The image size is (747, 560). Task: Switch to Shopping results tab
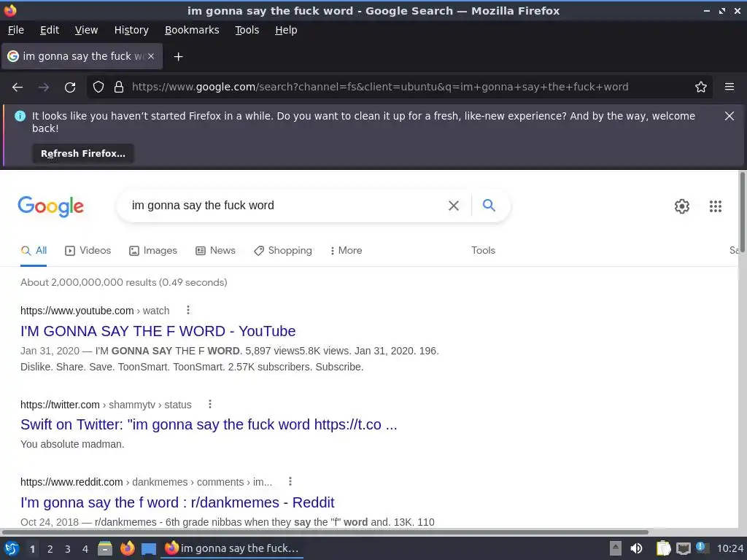283,251
